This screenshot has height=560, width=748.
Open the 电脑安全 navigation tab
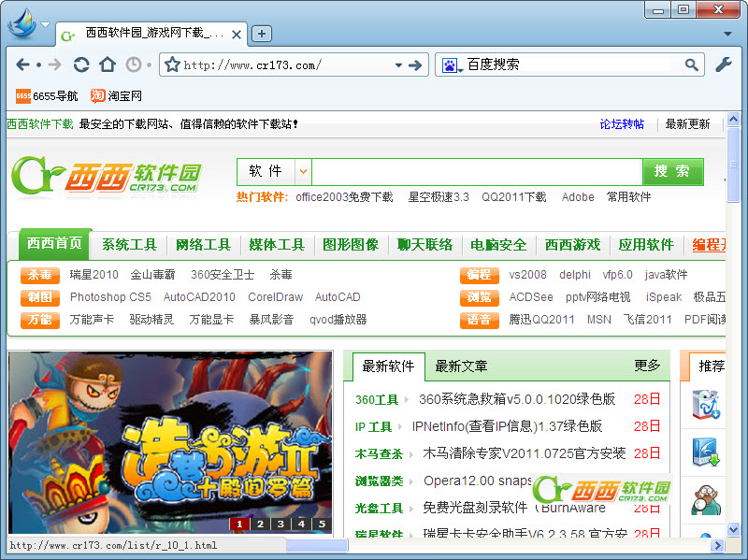(498, 245)
